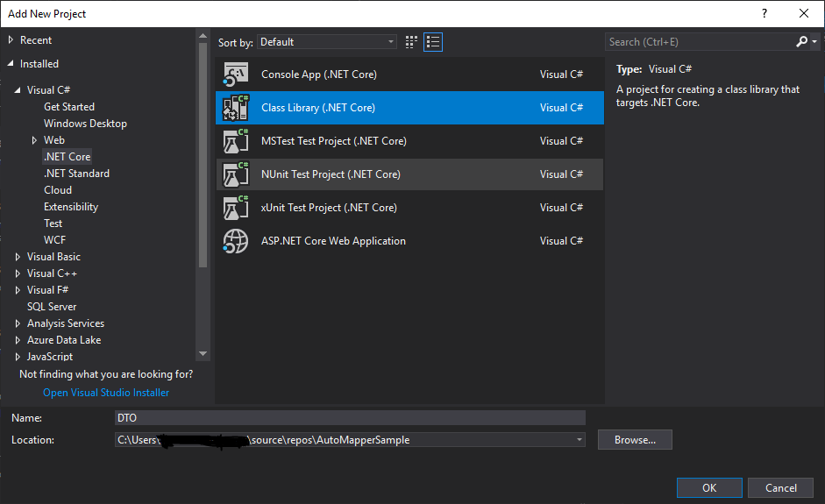Select the Cloud category

click(x=58, y=190)
